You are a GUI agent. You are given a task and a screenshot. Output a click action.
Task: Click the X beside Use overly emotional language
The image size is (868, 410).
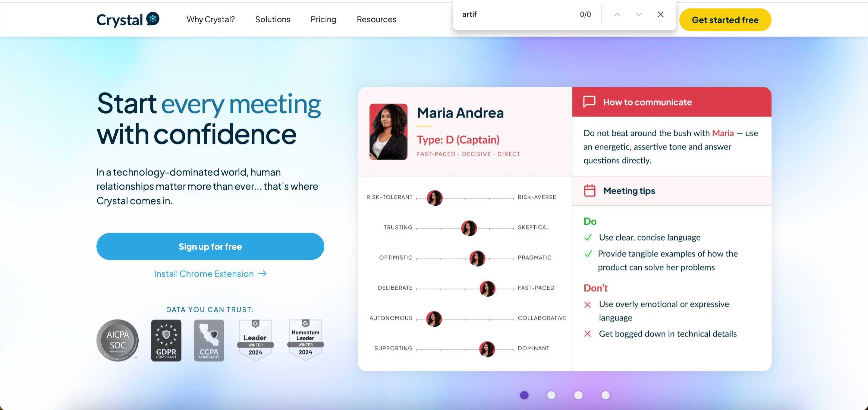pos(588,305)
